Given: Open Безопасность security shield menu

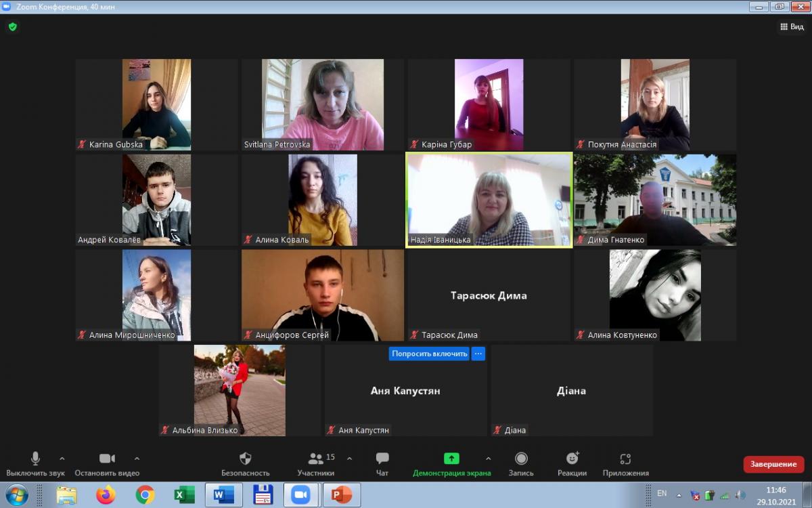Looking at the screenshot, I should tap(246, 464).
